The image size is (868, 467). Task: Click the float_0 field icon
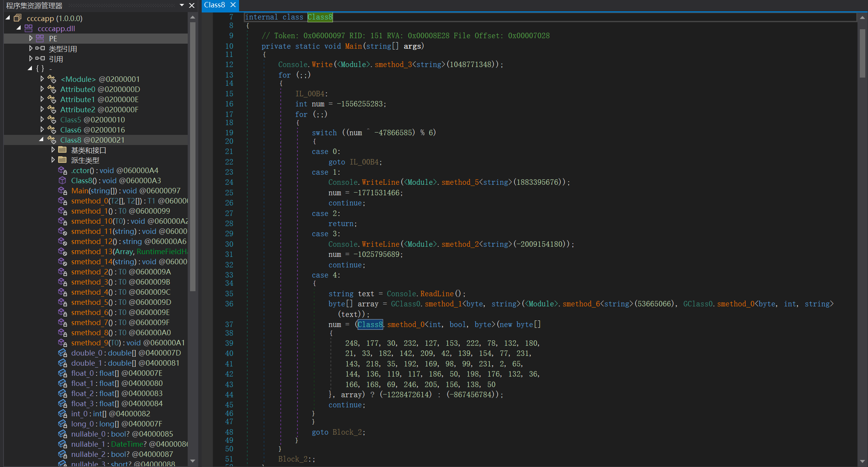click(x=62, y=373)
